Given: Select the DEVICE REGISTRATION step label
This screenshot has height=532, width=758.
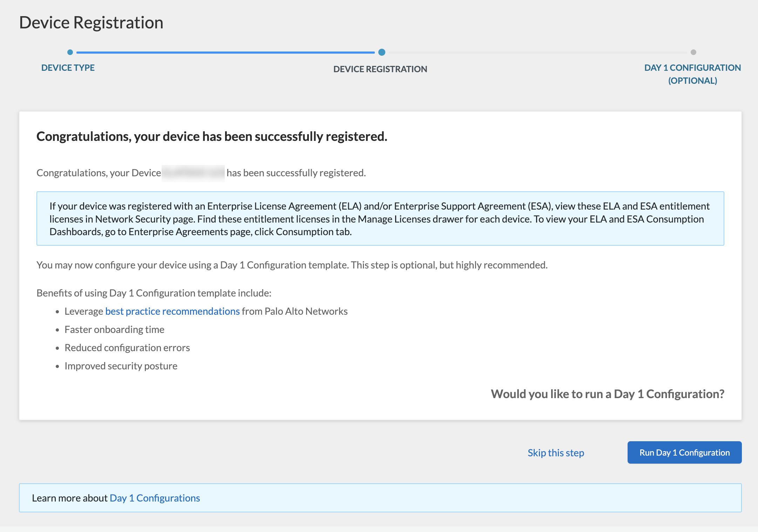Looking at the screenshot, I should point(380,69).
